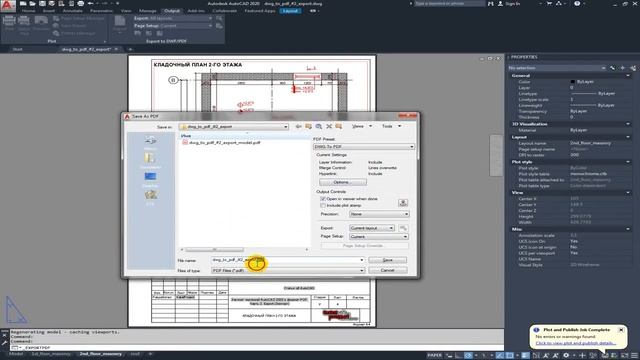Click the Search the Web icon in dialog

pos(319,127)
